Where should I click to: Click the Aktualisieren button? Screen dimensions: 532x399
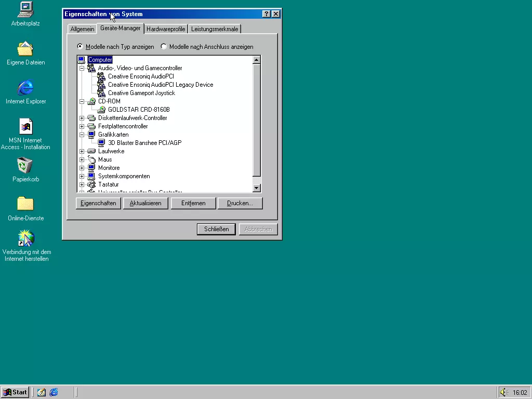pyautogui.click(x=145, y=203)
